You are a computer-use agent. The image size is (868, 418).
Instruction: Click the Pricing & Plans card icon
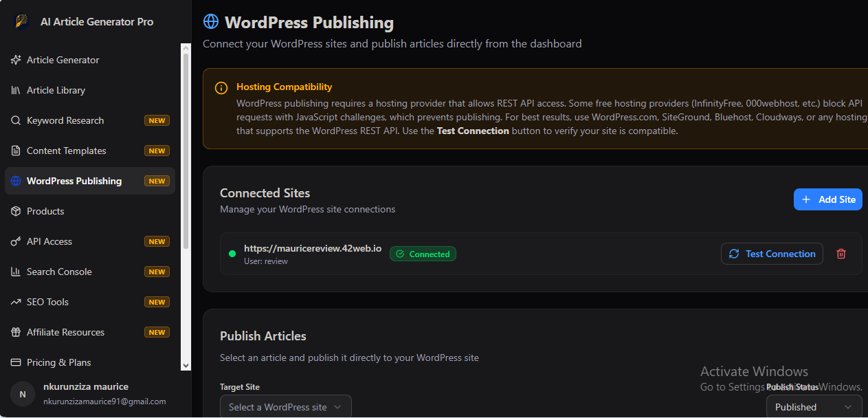pyautogui.click(x=16, y=362)
